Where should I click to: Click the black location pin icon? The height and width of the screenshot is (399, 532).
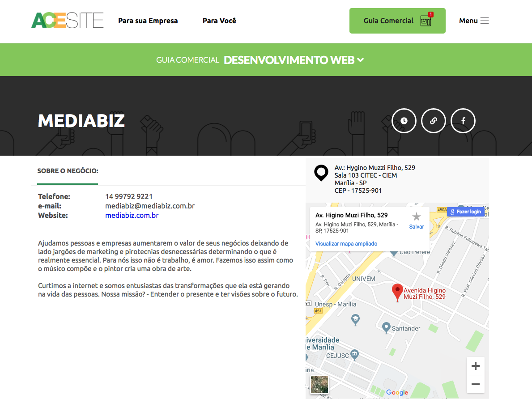321,173
